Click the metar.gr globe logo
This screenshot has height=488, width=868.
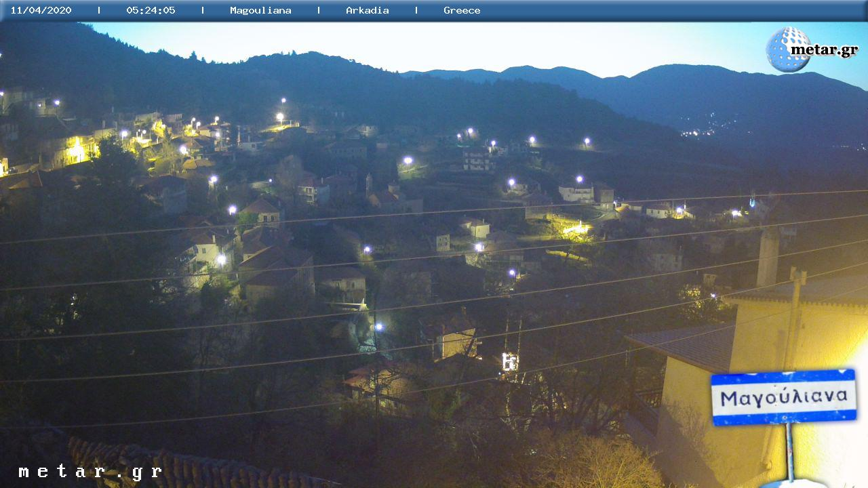click(x=788, y=49)
